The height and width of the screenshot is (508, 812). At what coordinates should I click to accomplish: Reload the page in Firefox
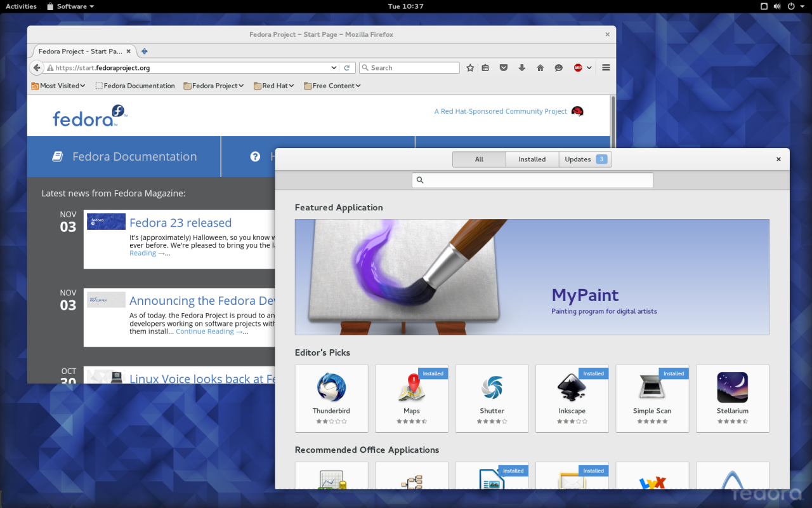coord(347,68)
